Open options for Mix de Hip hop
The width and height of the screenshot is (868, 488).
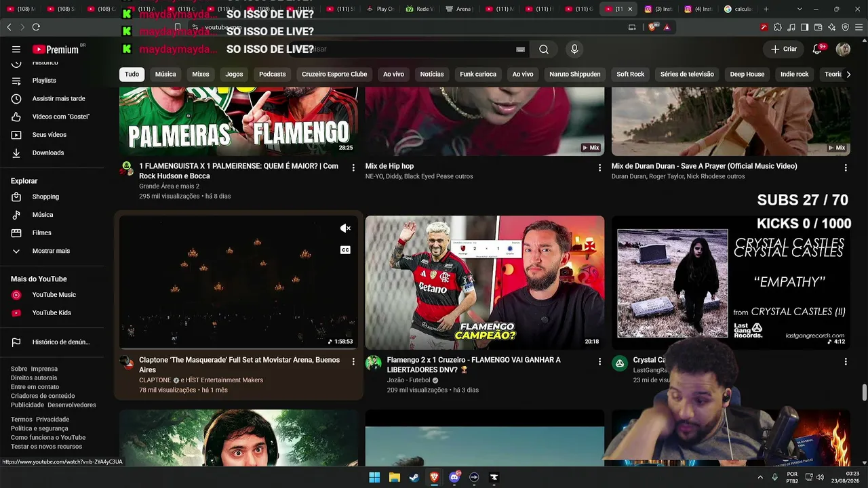[x=599, y=167]
